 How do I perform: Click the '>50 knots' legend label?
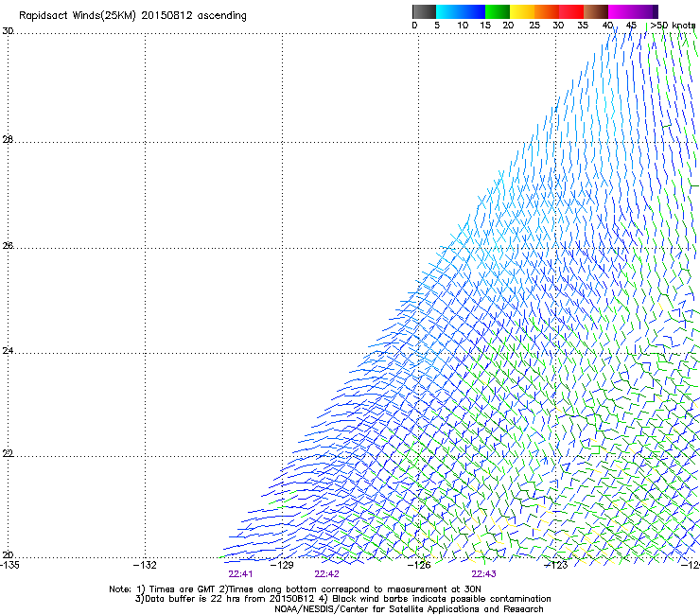pos(673,26)
